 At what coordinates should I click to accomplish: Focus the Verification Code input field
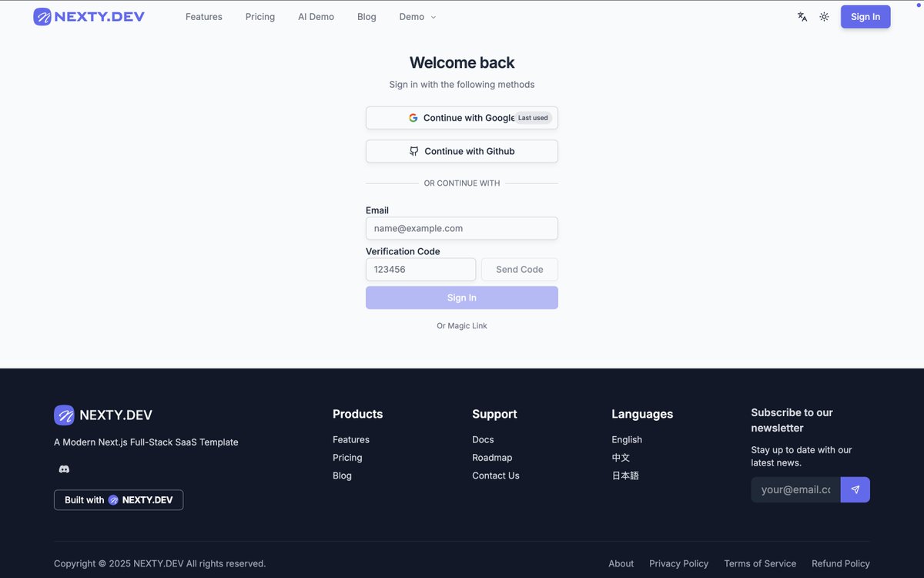pyautogui.click(x=420, y=269)
